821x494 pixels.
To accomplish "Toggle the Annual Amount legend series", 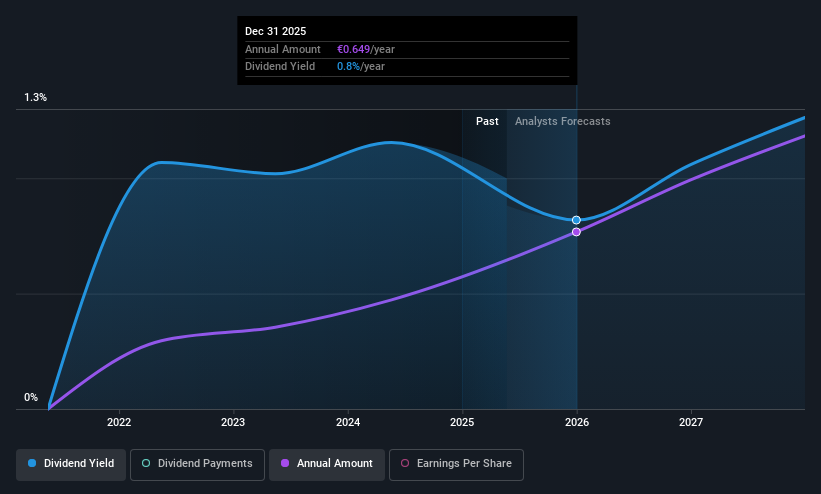I will coord(327,465).
